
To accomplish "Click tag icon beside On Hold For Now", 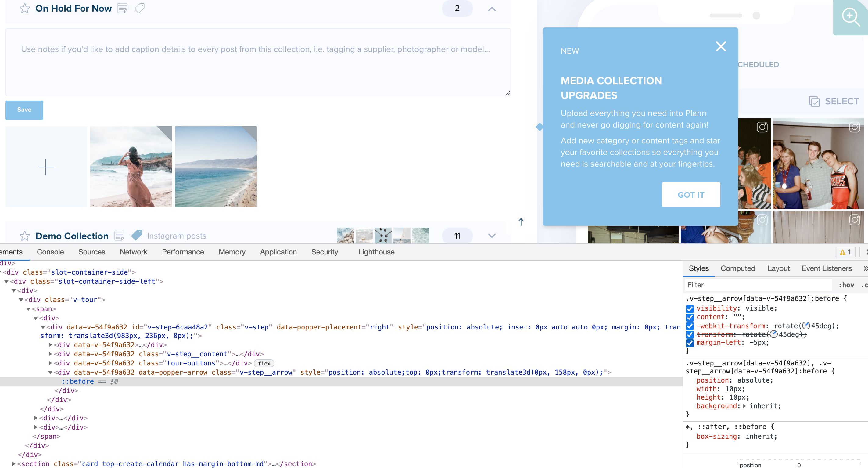I will pos(139,8).
